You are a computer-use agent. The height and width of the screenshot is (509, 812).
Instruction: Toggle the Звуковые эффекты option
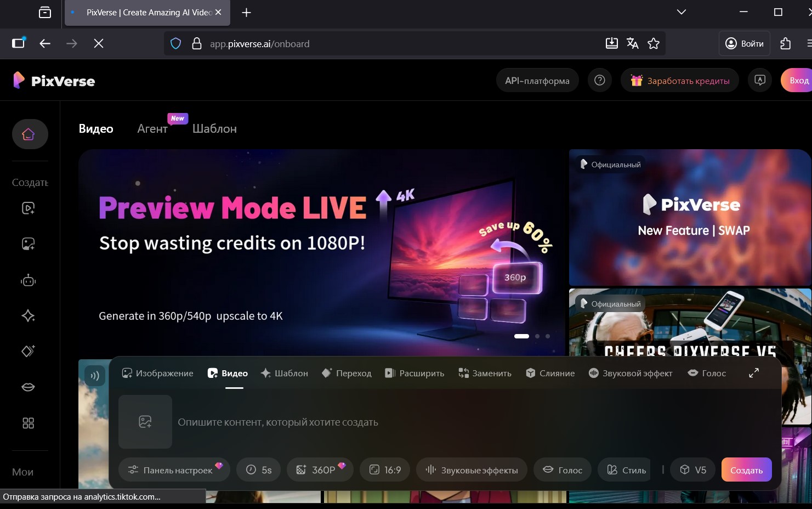click(472, 470)
